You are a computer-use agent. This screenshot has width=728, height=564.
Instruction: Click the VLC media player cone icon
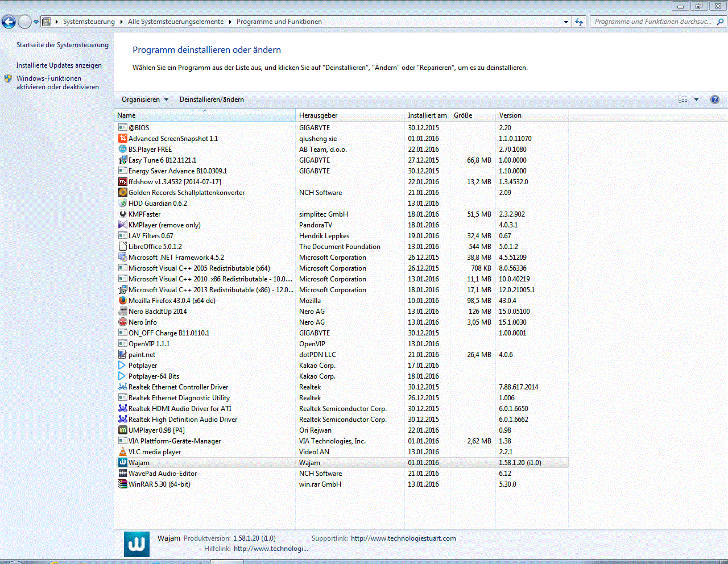[122, 451]
